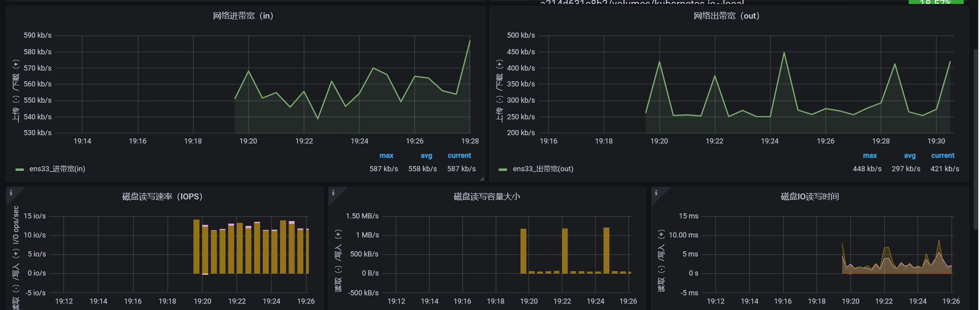
Task: Open the 网络出带宽 (out) panel title menu
Action: (726, 16)
